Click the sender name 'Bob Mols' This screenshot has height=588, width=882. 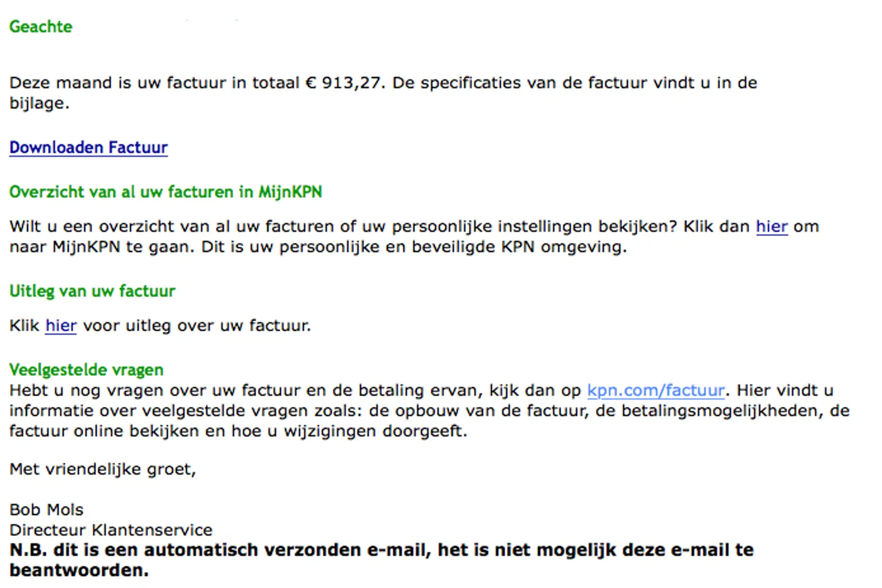(47, 510)
